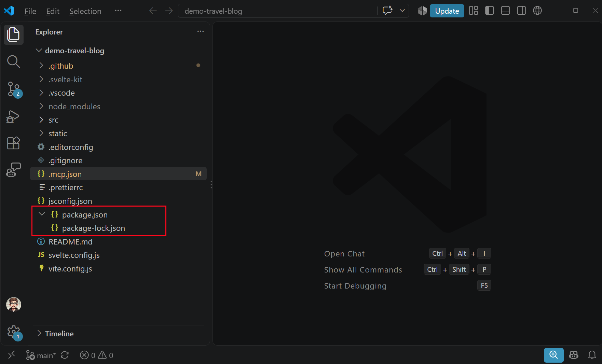Screen dimensions: 602x364
Task: Expand the .github folder
Action: click(118, 66)
